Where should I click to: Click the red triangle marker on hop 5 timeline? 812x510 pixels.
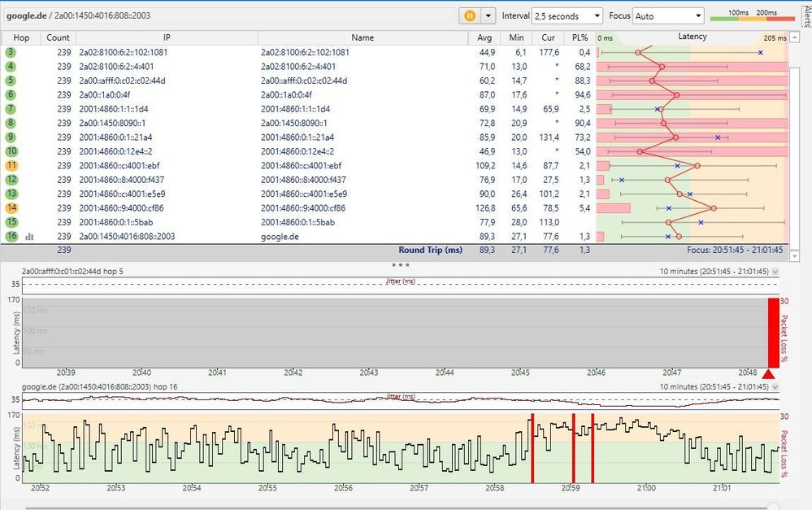coord(768,373)
